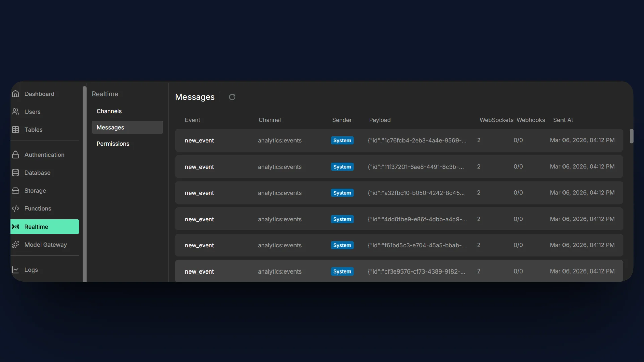Click the truncated payload of the second row
Image resolution: width=644 pixels, height=362 pixels.
point(416,167)
